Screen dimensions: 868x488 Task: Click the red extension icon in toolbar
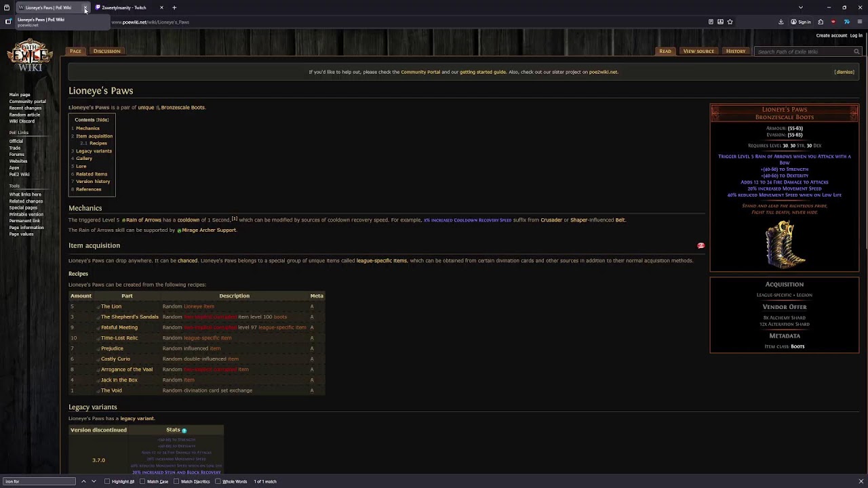(833, 22)
